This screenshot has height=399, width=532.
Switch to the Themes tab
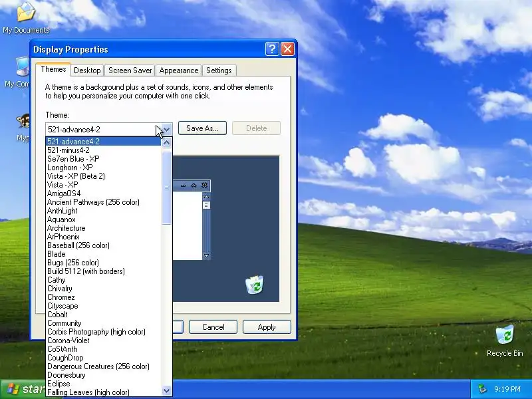pos(53,69)
